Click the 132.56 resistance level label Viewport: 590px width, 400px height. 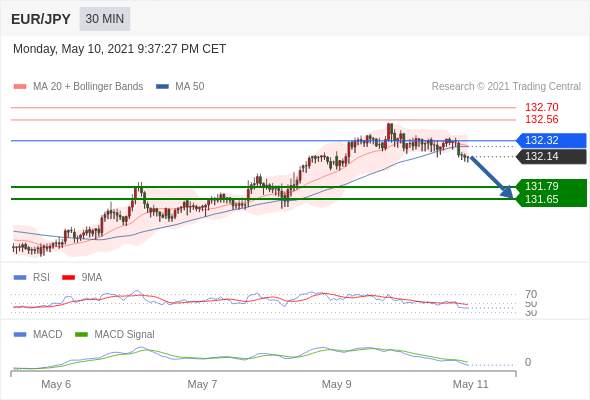tap(541, 119)
